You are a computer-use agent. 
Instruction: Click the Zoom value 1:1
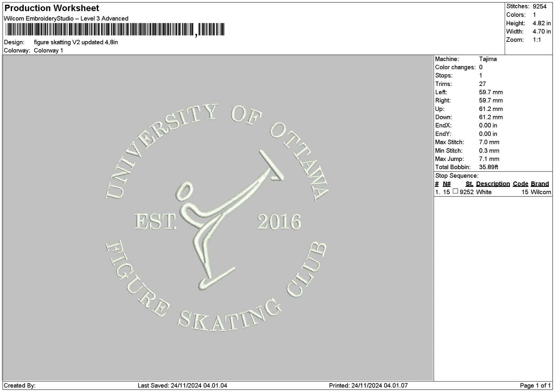(x=537, y=40)
